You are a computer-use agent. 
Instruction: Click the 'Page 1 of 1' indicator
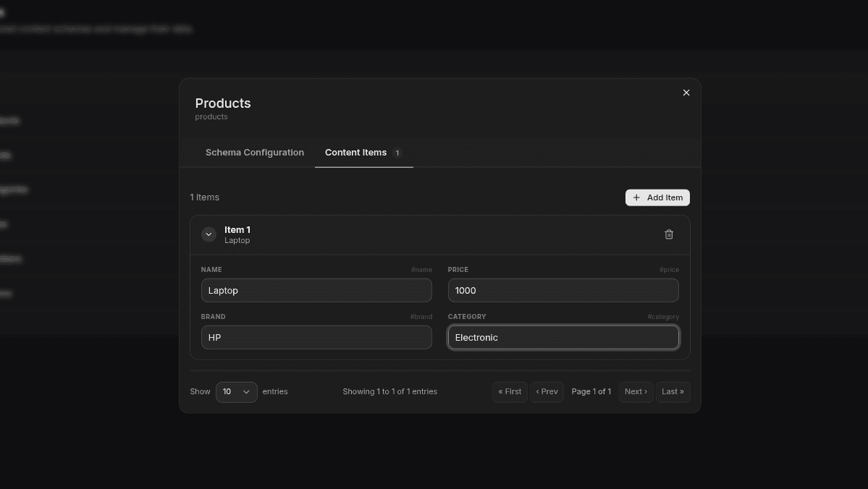coord(591,391)
